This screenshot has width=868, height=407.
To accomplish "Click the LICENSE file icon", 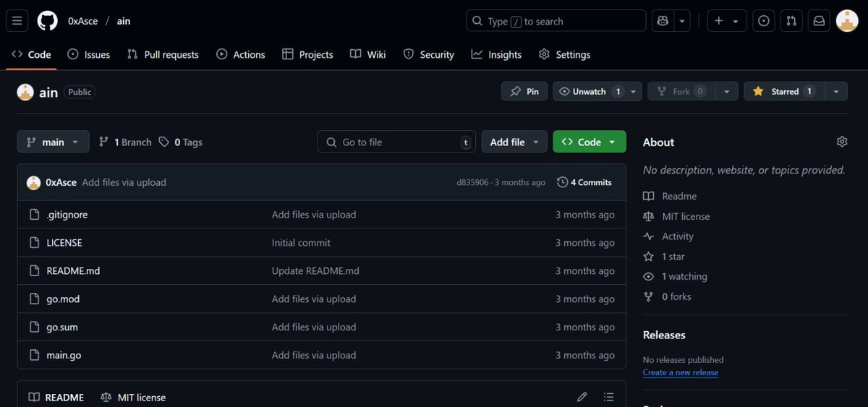I will pyautogui.click(x=34, y=243).
